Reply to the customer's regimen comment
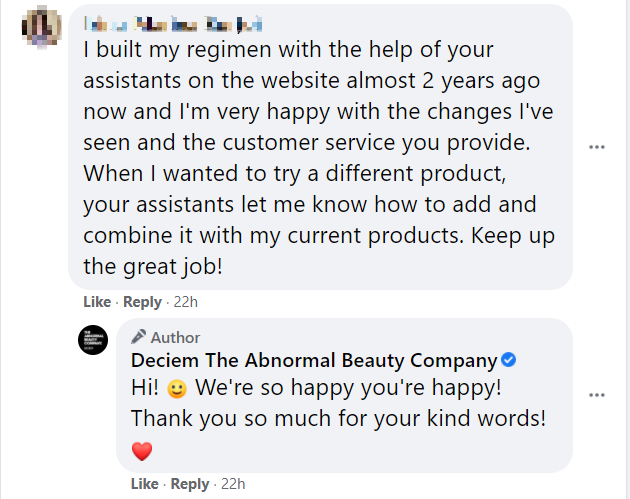The width and height of the screenshot is (630, 499). coord(142,301)
